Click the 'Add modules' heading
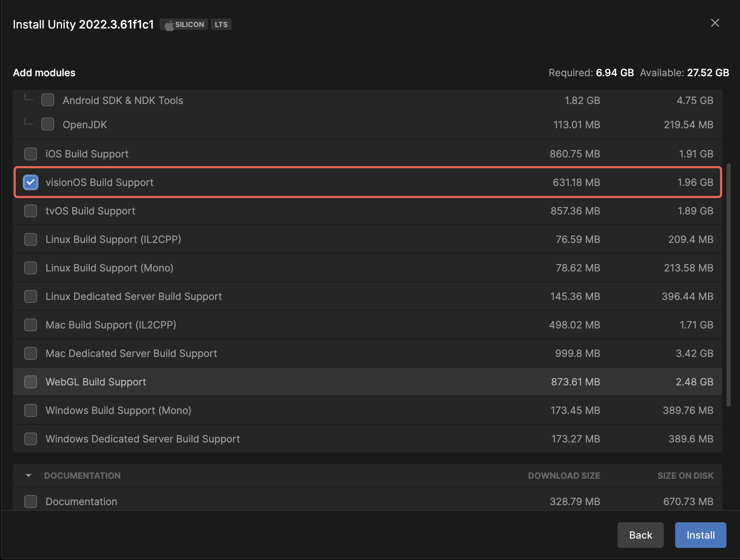 point(44,73)
